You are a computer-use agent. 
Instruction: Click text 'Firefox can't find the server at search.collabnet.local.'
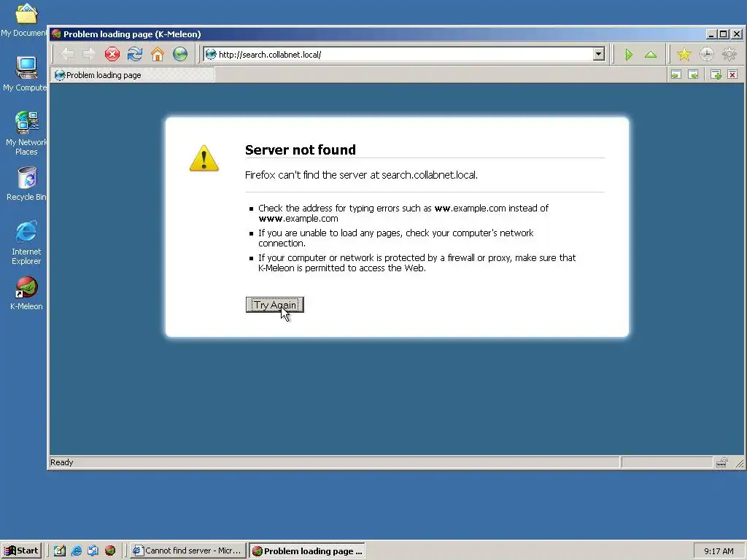[x=361, y=175]
